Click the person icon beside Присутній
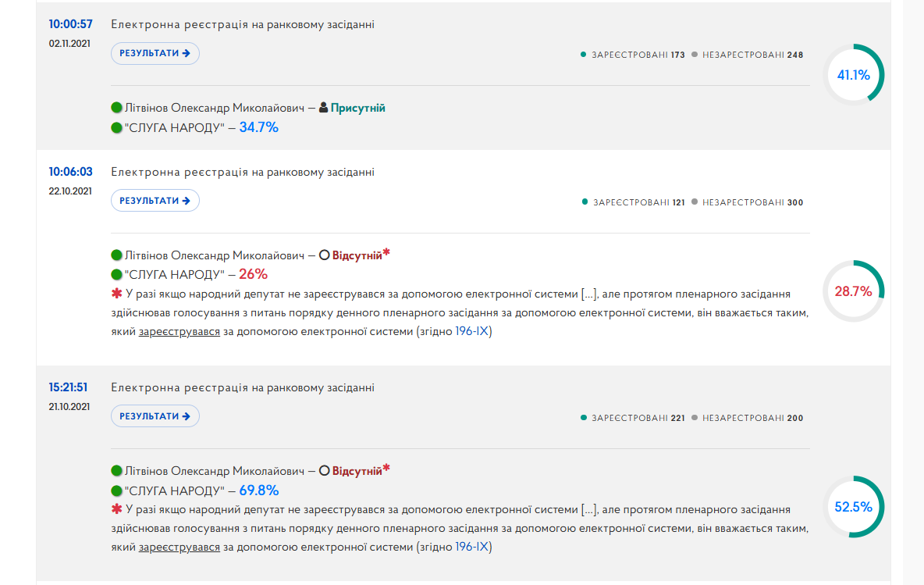Image resolution: width=924 pixels, height=585 pixels. tap(323, 107)
